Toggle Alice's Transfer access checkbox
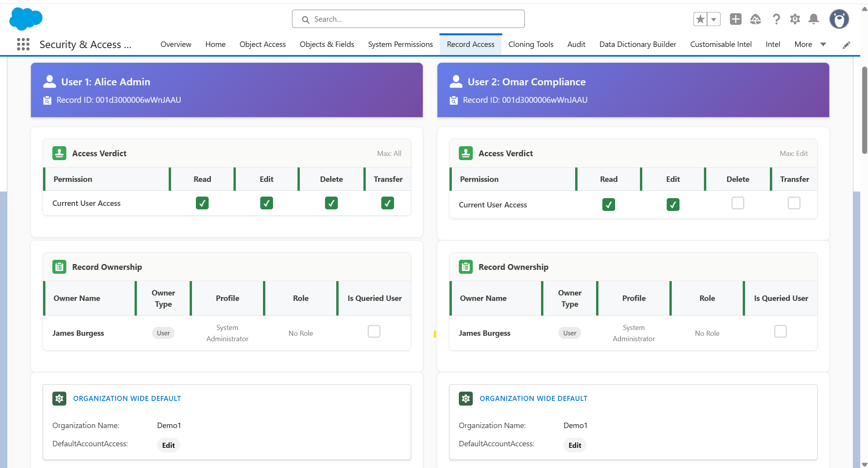Viewport: 868px width, 468px height. pyautogui.click(x=387, y=203)
